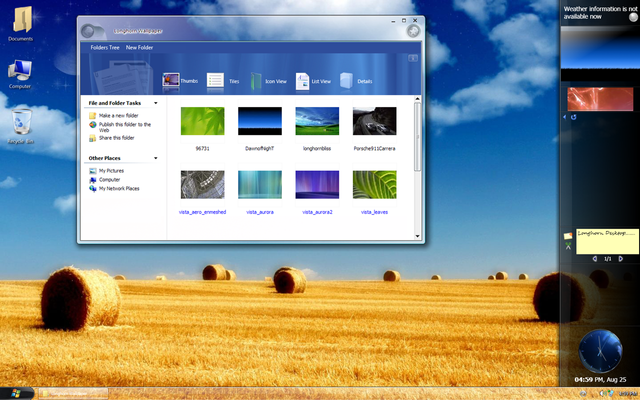Click the Make a new folder icon
Viewport: 640px width, 400px height.
point(93,116)
